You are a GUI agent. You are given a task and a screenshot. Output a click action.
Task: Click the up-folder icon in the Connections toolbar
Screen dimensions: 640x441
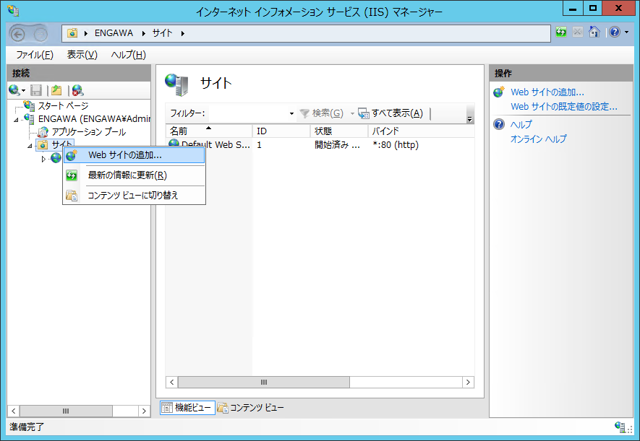(57, 90)
